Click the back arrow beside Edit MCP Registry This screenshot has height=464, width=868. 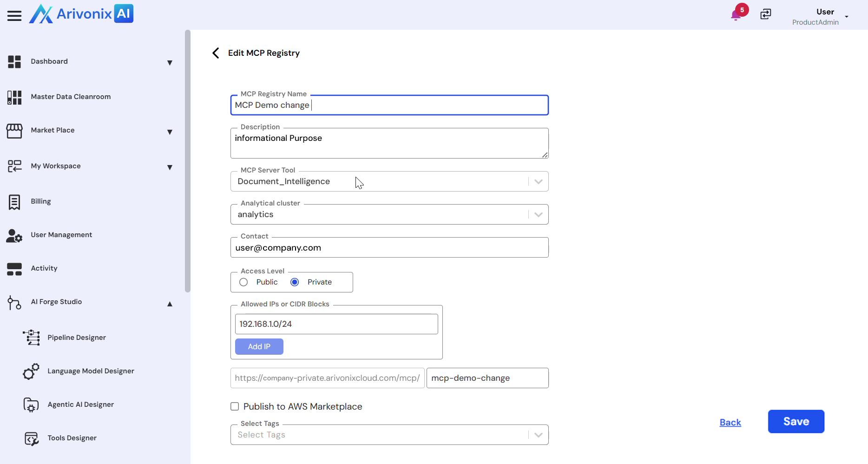(x=216, y=53)
